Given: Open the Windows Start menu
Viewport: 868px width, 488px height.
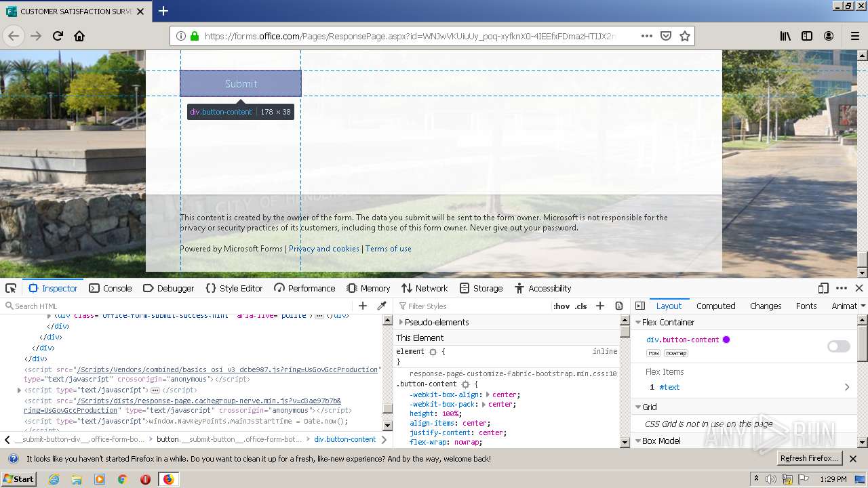Looking at the screenshot, I should click(x=19, y=479).
